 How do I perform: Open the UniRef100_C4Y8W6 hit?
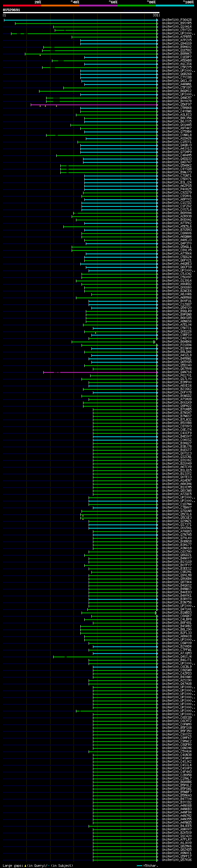(176, 111)
